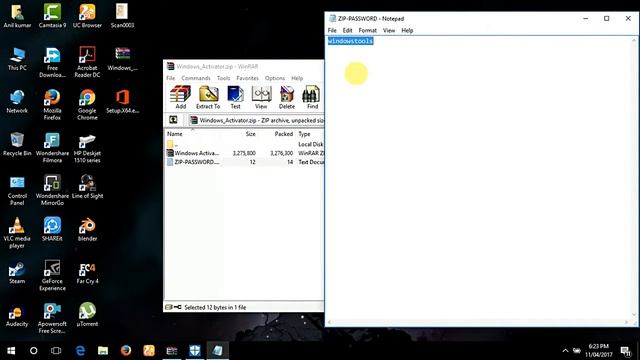Screen dimensions: 640x360
Task: Click the View icon in WinRAR toolbar
Action: [261, 97]
